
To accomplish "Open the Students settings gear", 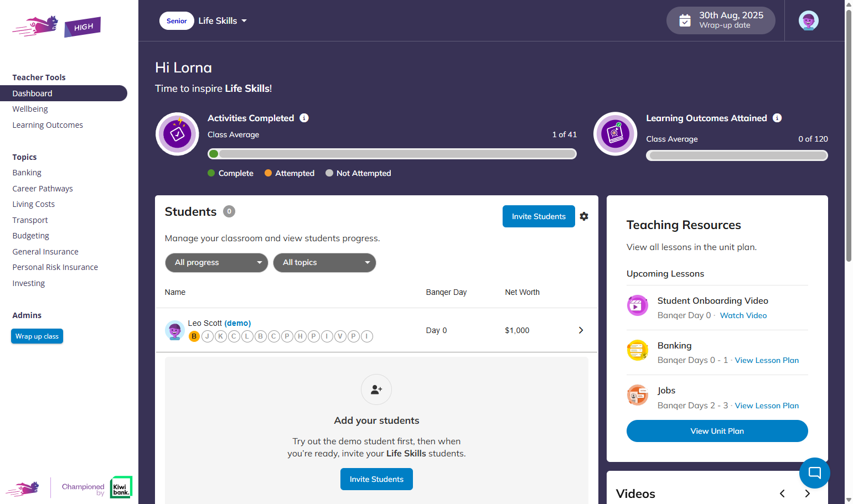I will (584, 216).
